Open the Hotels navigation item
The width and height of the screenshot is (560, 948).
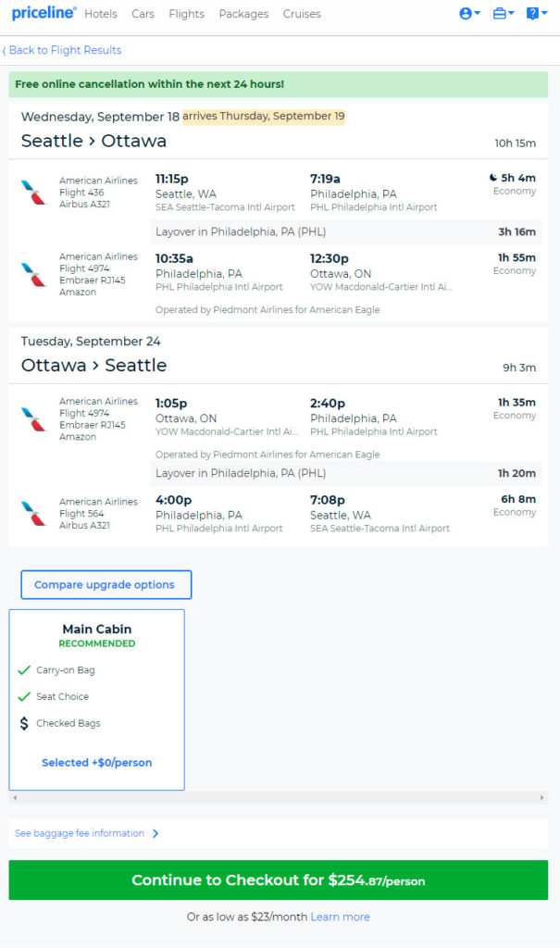coord(100,14)
